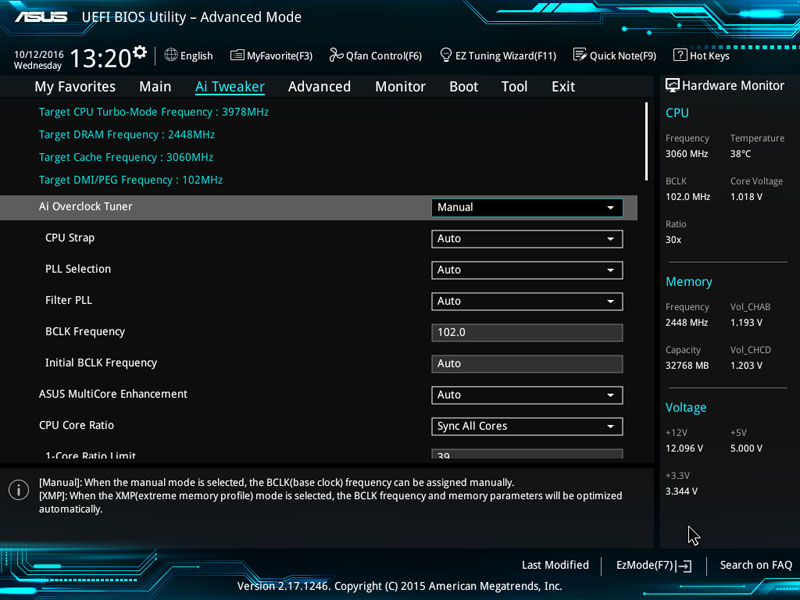Viewport: 800px width, 600px height.
Task: Switch to the Monitor tab
Action: pos(400,87)
